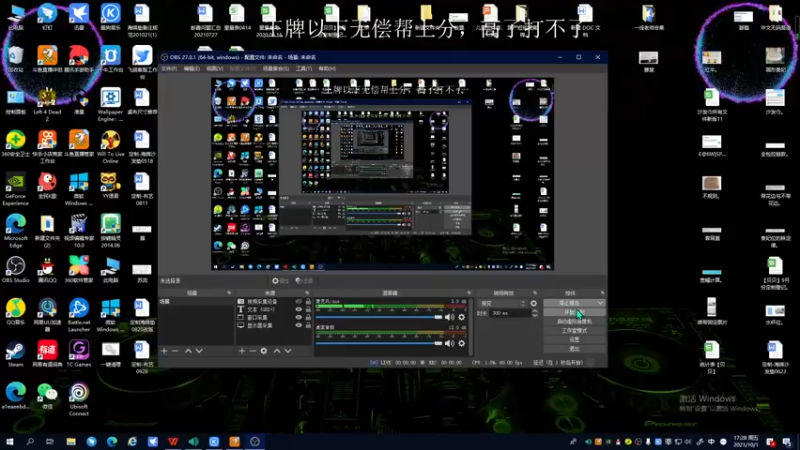The height and width of the screenshot is (450, 800).
Task: Click the add scene plus icon
Action: tap(164, 351)
